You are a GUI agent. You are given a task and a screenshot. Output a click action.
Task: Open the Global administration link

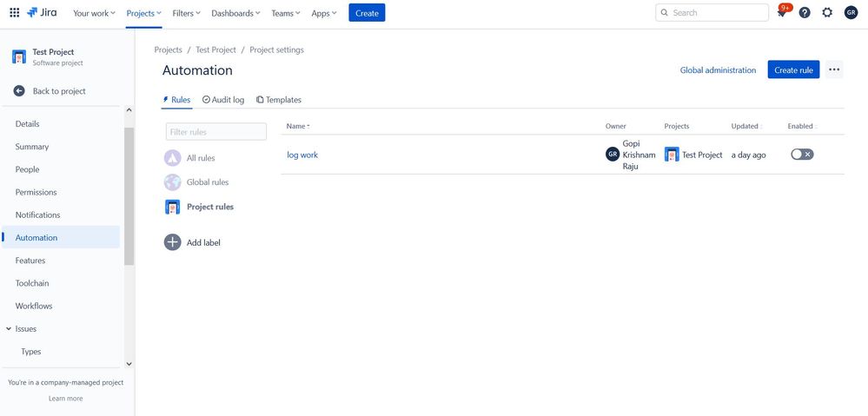[718, 69]
